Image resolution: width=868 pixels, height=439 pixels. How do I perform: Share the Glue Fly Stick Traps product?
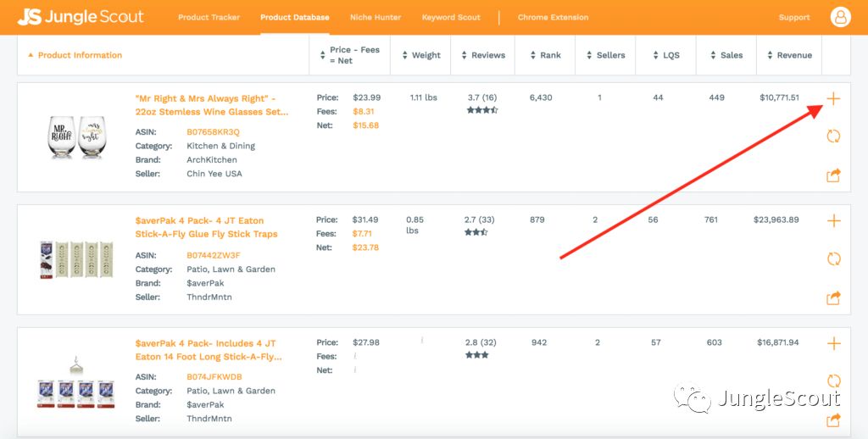pyautogui.click(x=833, y=297)
